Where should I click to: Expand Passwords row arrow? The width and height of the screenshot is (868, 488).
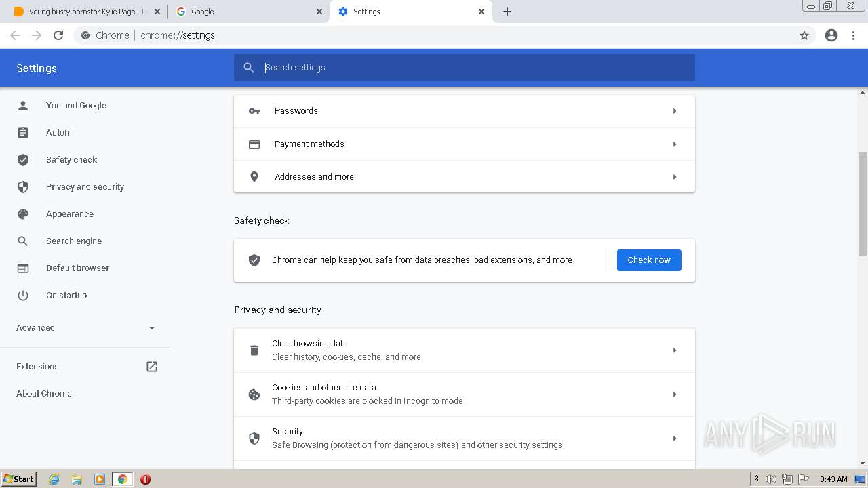(x=675, y=111)
